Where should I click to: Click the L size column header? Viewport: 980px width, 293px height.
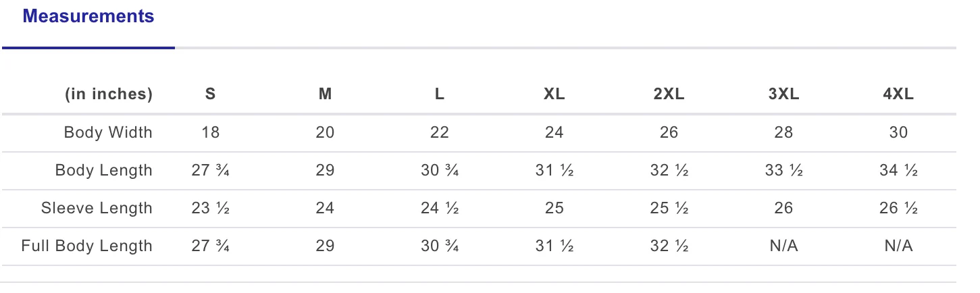[x=440, y=95]
